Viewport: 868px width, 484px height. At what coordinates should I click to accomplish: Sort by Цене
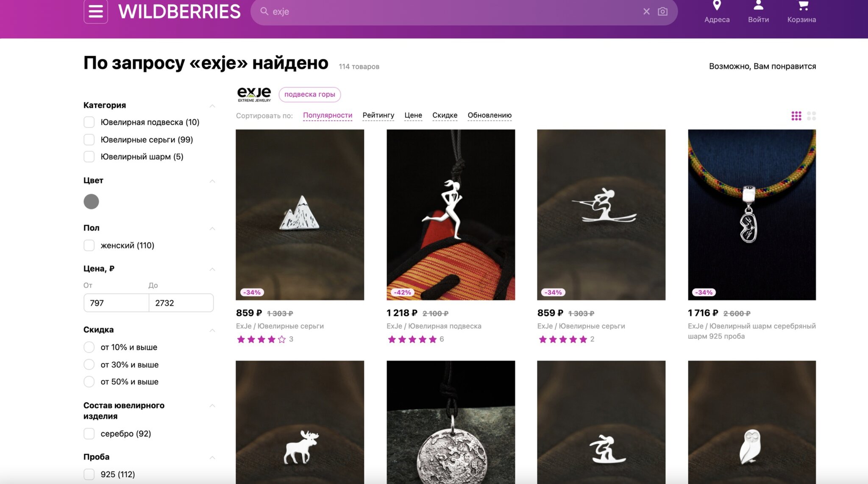click(413, 115)
